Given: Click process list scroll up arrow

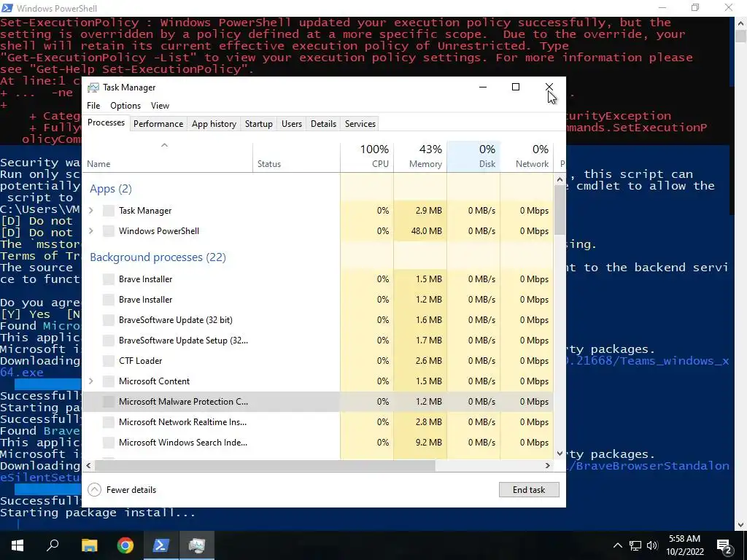Looking at the screenshot, I should [560, 179].
